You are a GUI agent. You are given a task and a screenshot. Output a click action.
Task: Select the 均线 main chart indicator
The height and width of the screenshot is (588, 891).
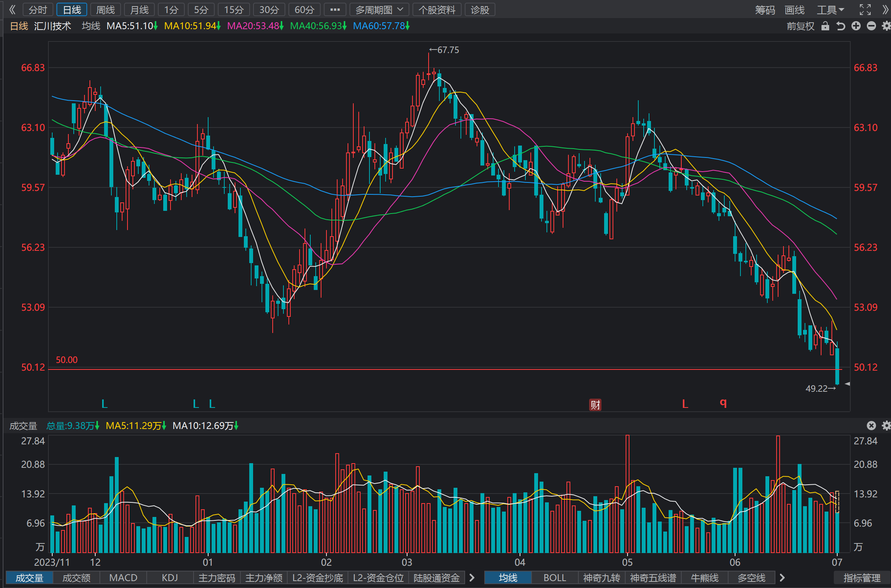coord(508,578)
